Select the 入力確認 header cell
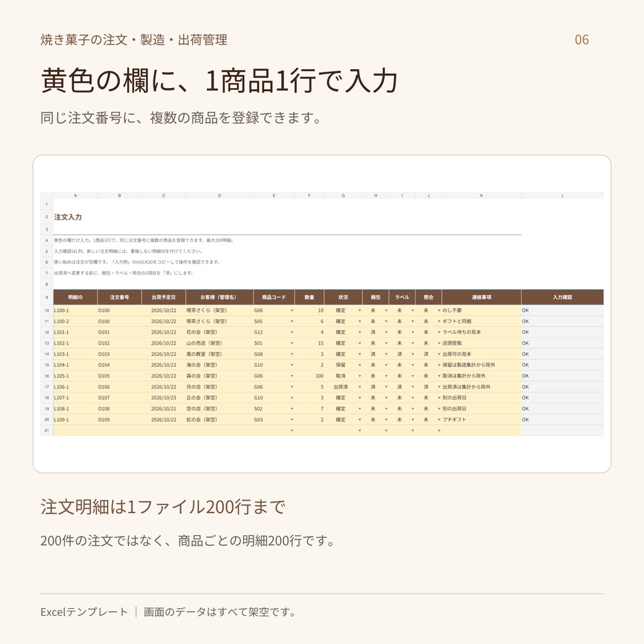The width and height of the screenshot is (644, 644). point(563,297)
